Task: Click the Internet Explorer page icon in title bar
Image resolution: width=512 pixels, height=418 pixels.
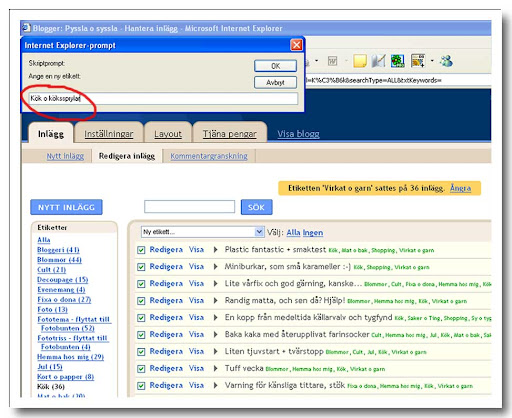Action: coord(26,28)
